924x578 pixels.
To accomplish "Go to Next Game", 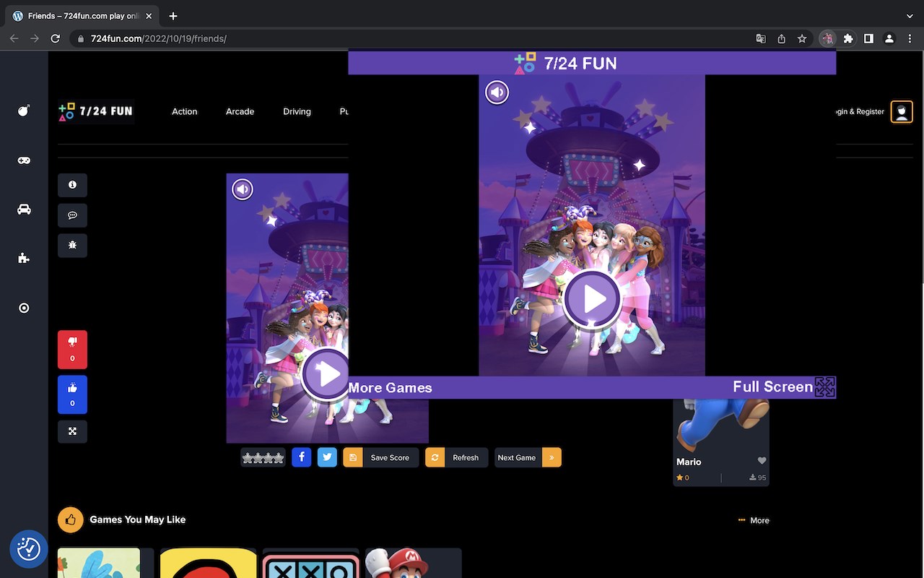I will (528, 457).
